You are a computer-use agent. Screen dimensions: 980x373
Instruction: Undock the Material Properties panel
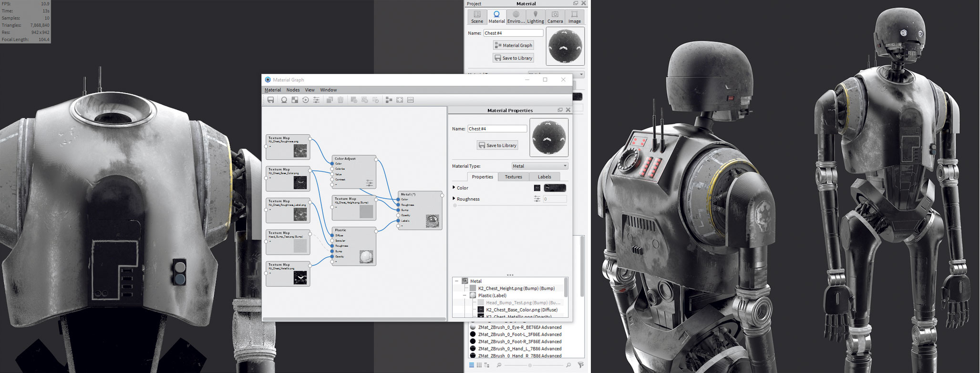click(x=560, y=110)
